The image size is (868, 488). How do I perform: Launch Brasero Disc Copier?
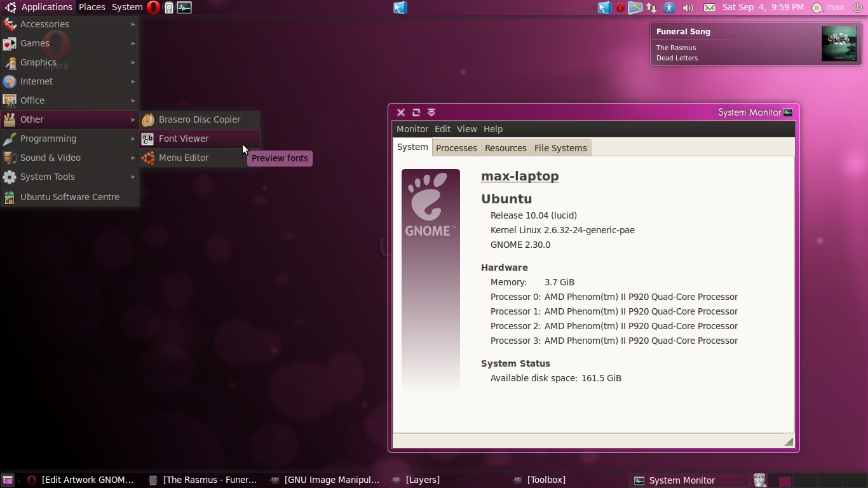(200, 119)
